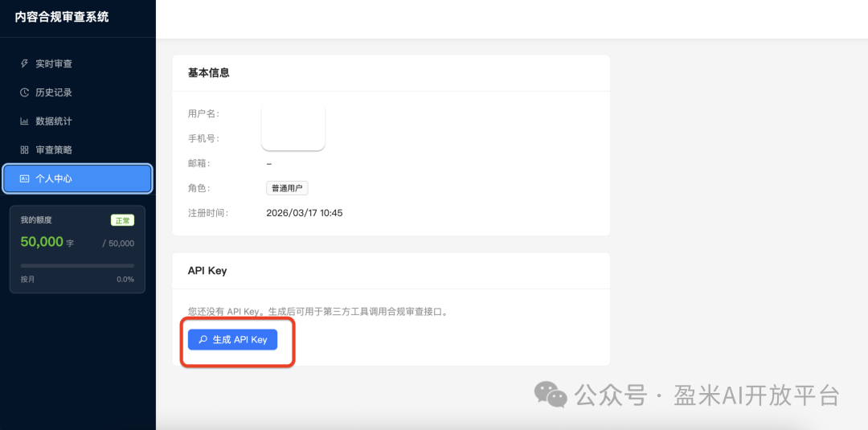
Task: Click the 0.0% usage percentage
Action: (x=125, y=280)
